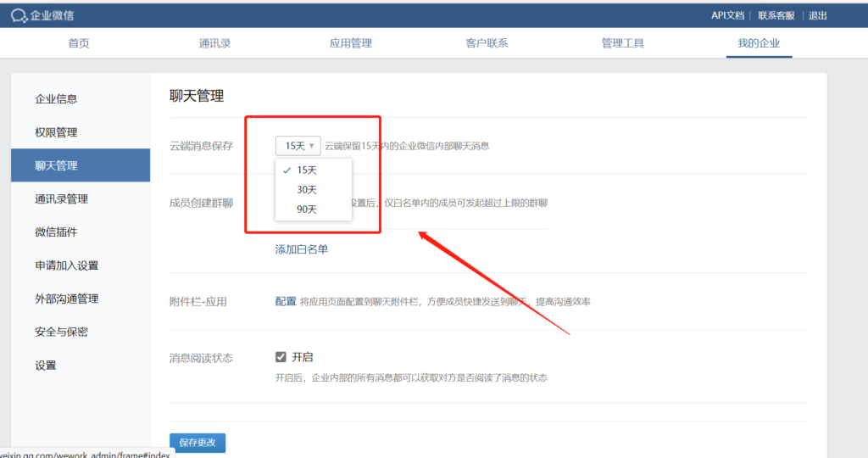Choose the 90天 retention option
Viewport: 868px width, 458px height.
pyautogui.click(x=307, y=209)
